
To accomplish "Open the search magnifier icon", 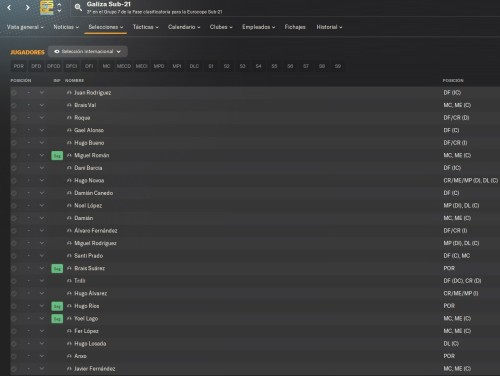I will [78, 7].
